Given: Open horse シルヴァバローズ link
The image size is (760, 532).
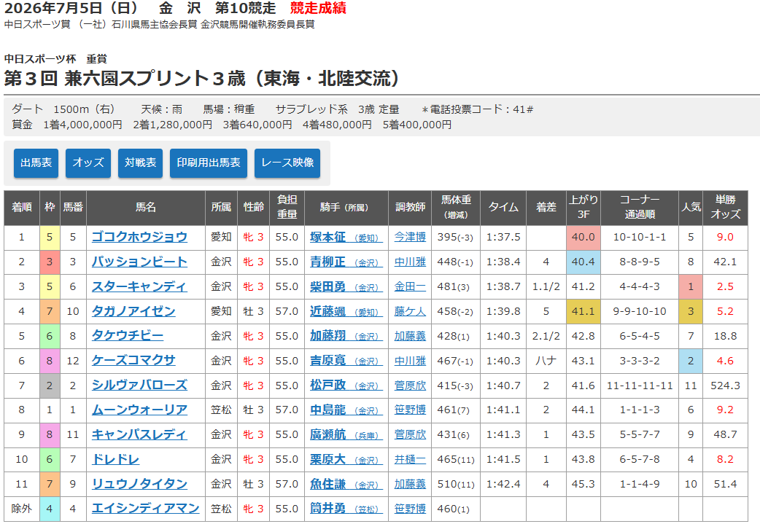Looking at the screenshot, I should (x=139, y=386).
